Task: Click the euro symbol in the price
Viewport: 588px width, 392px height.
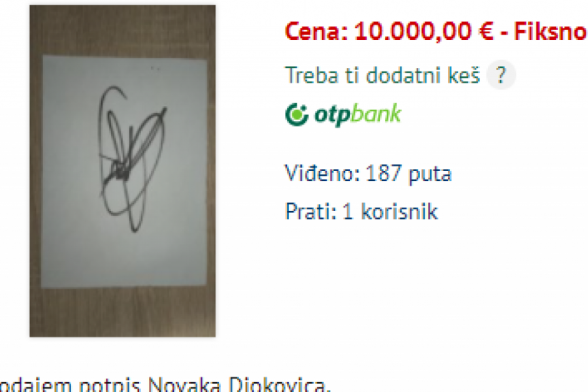Action: click(486, 31)
